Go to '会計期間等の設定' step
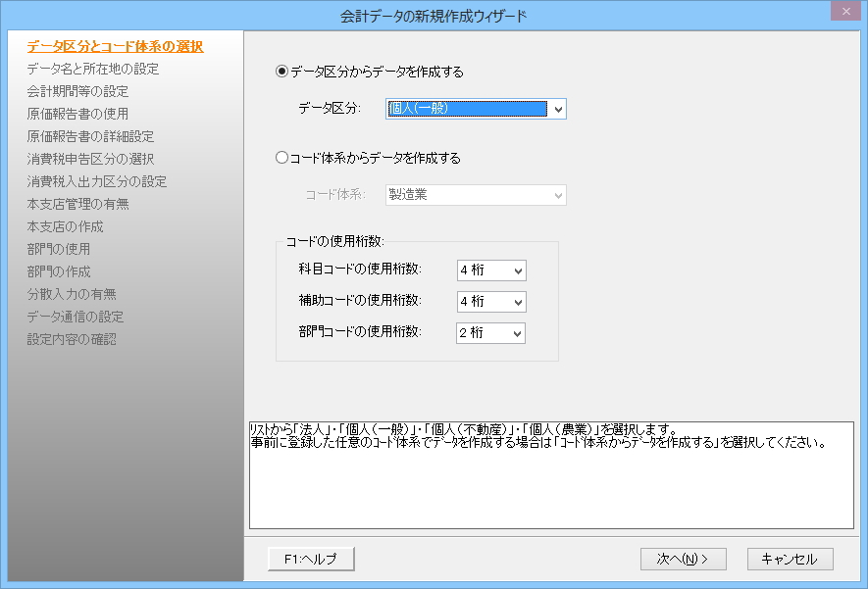 click(x=77, y=91)
